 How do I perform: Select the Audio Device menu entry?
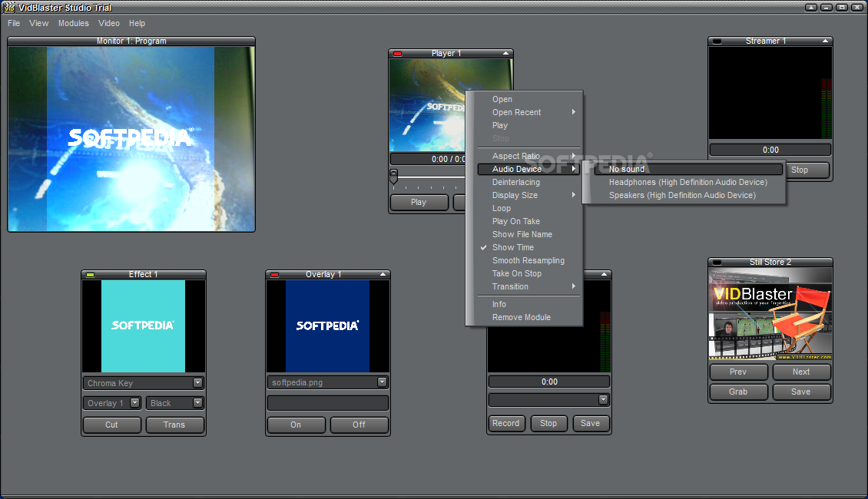click(x=528, y=170)
